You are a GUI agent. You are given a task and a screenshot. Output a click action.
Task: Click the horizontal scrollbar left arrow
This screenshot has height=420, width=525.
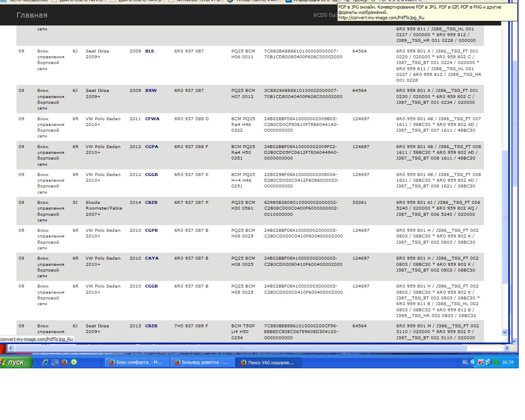[11, 348]
